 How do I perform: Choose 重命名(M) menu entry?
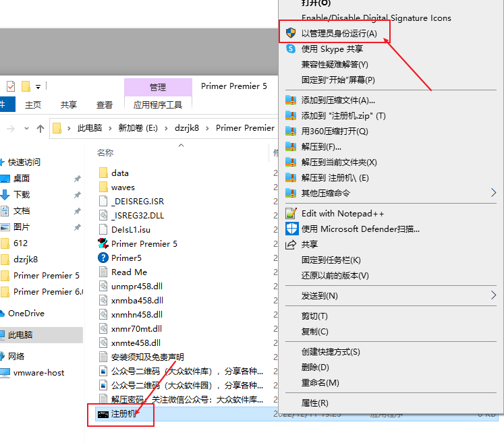(320, 383)
